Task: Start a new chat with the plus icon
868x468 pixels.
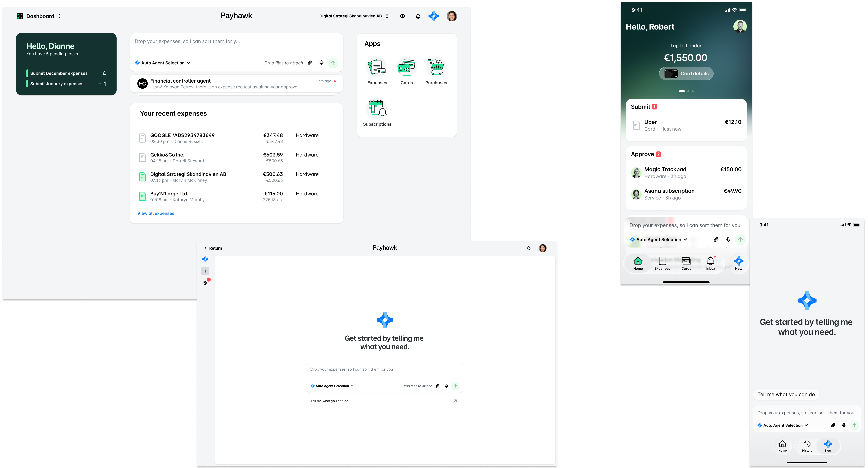Action: 205,271
